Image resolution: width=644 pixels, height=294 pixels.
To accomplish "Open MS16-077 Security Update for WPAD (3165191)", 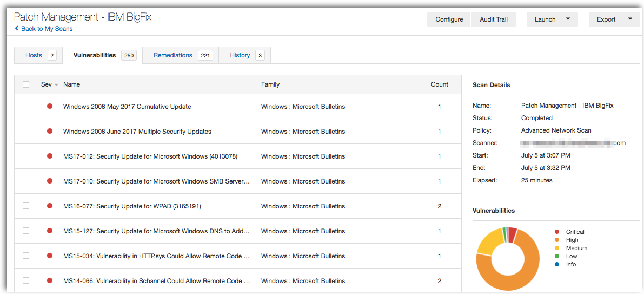I will [x=132, y=206].
